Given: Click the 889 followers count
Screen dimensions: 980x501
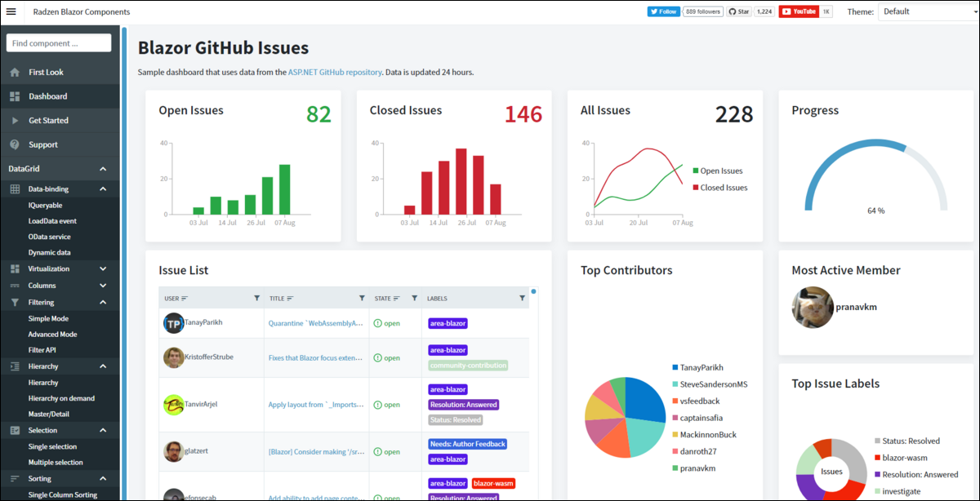Looking at the screenshot, I should [702, 11].
